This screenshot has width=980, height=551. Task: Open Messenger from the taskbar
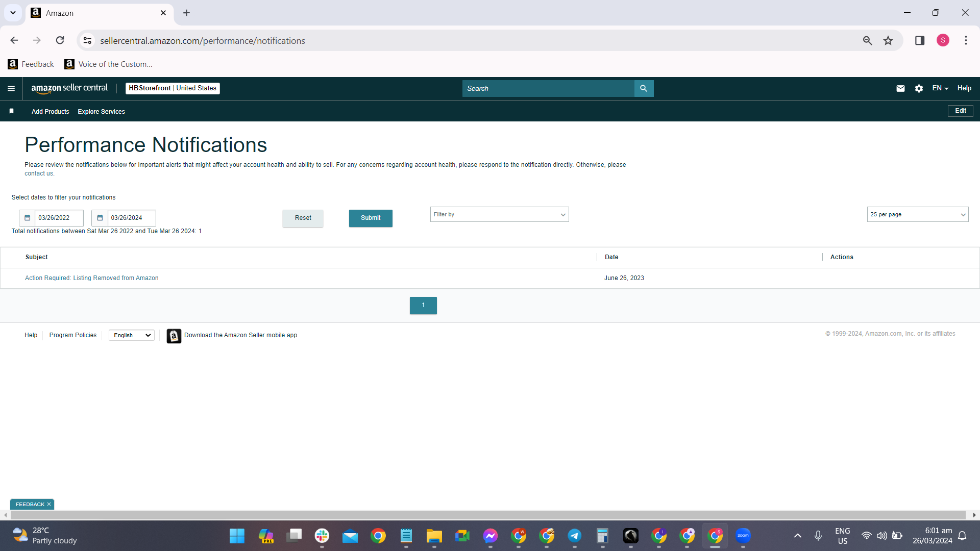tap(491, 536)
